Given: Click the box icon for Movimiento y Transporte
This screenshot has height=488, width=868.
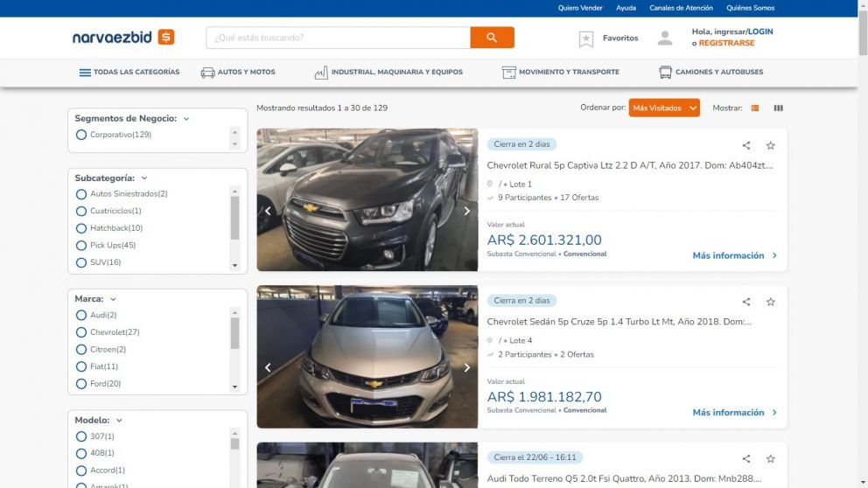Looking at the screenshot, I should (x=508, y=73).
